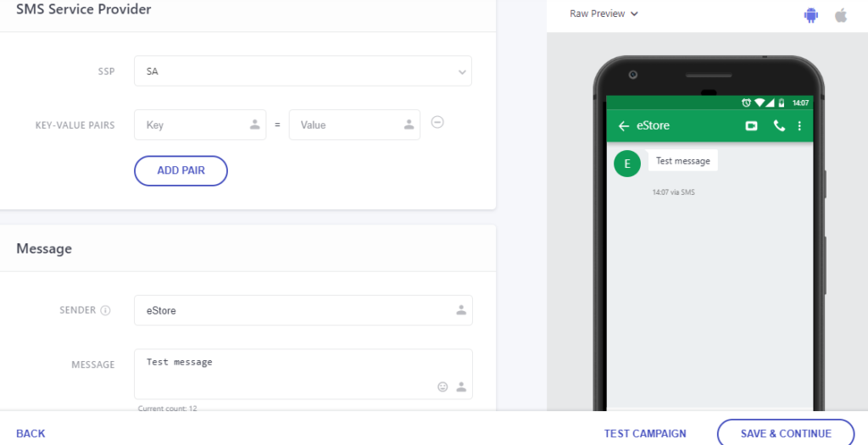
Task: Click SAVE & CONTINUE button
Action: [x=786, y=433]
